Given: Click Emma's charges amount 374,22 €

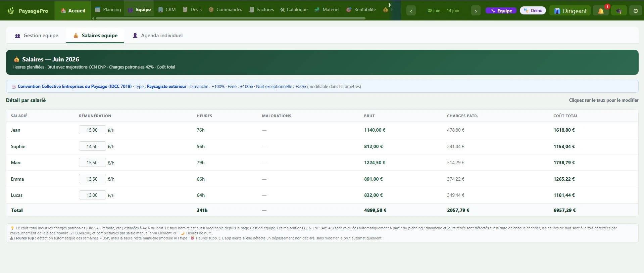Looking at the screenshot, I should 456,179.
